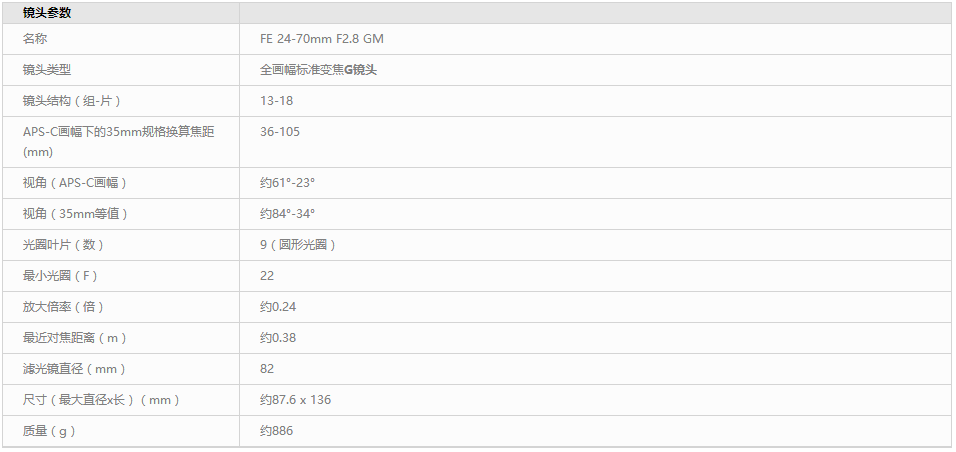Click the 约87.6 x 136 dimensions value

point(295,400)
